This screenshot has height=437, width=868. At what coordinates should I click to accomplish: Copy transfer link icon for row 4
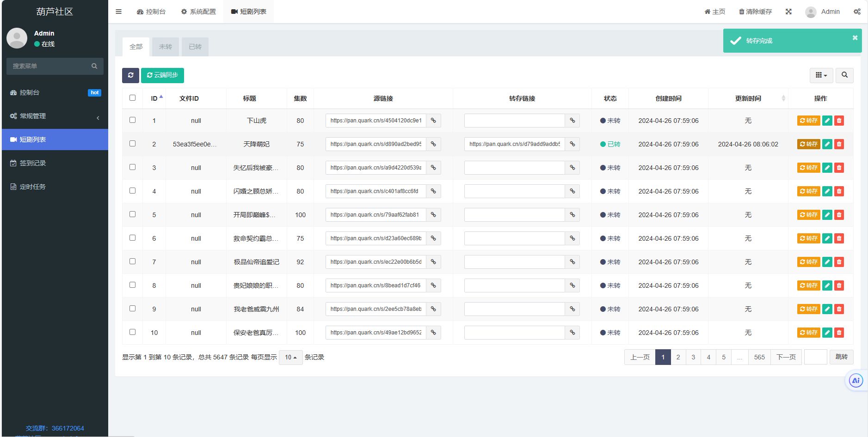pos(572,191)
